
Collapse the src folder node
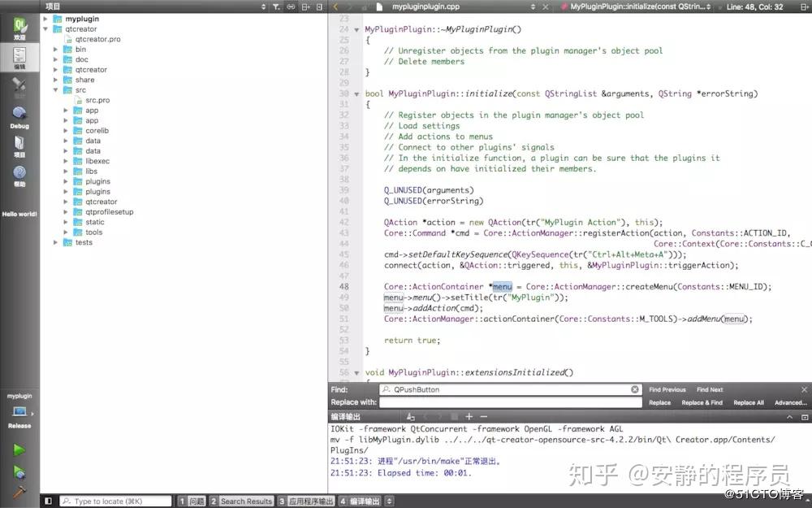click(55, 90)
